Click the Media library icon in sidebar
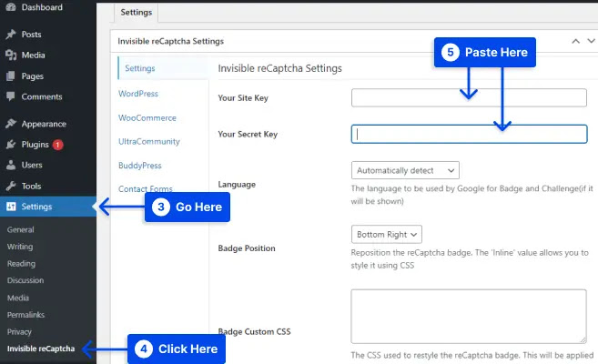 point(11,56)
